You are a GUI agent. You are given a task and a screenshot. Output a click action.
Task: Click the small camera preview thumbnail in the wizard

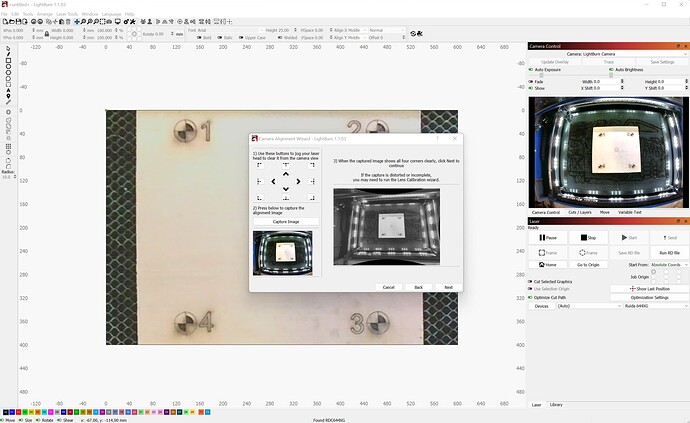coord(283,253)
